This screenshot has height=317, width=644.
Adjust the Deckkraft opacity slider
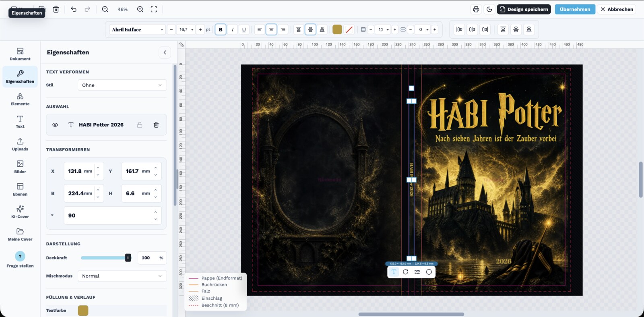point(106,258)
